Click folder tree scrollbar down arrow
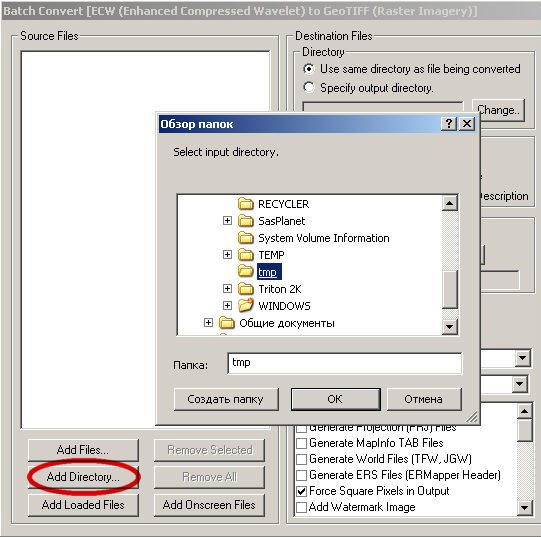This screenshot has width=541, height=537. point(450,326)
